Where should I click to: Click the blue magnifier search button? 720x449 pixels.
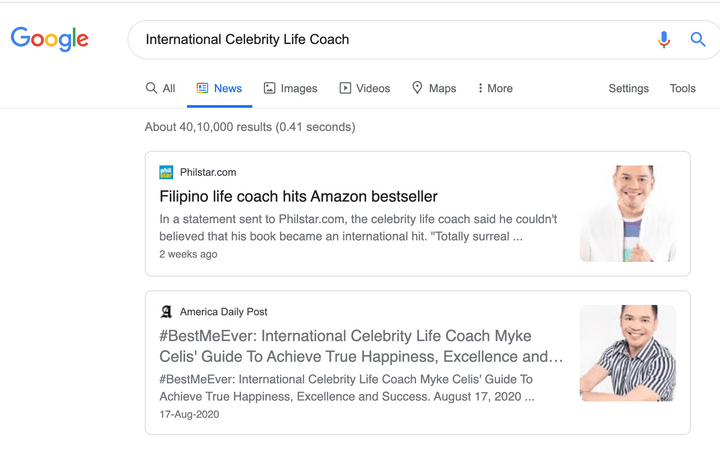698,40
